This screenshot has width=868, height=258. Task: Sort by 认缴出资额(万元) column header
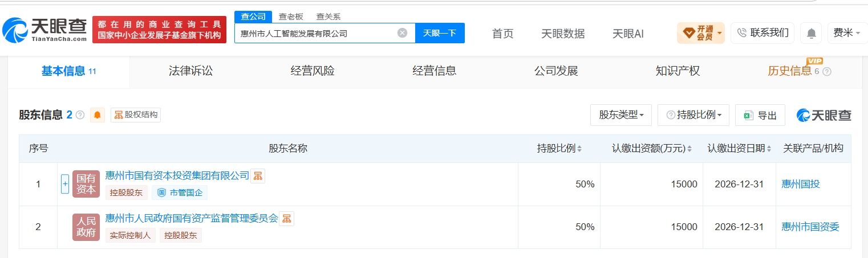pos(652,149)
